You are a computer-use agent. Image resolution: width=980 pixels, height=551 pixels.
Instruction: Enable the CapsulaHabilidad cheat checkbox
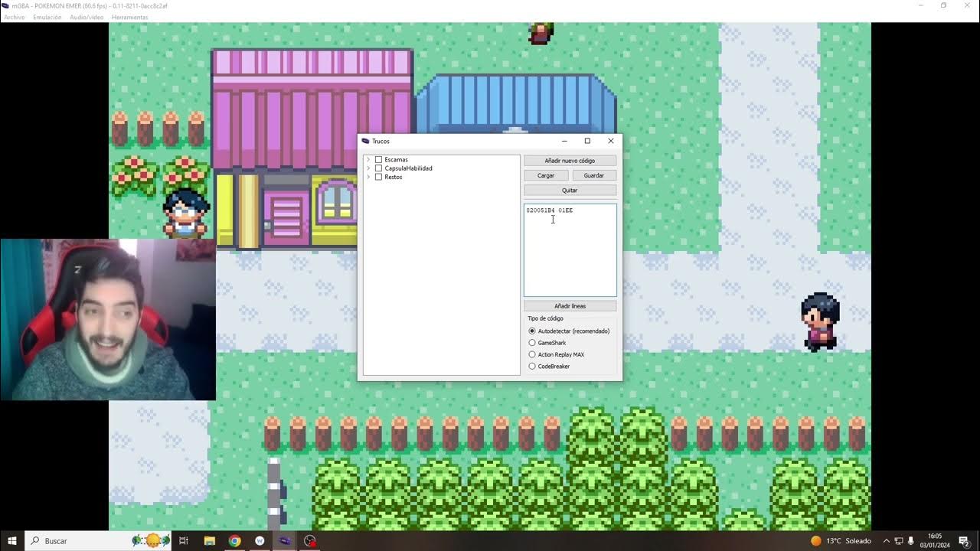[378, 168]
